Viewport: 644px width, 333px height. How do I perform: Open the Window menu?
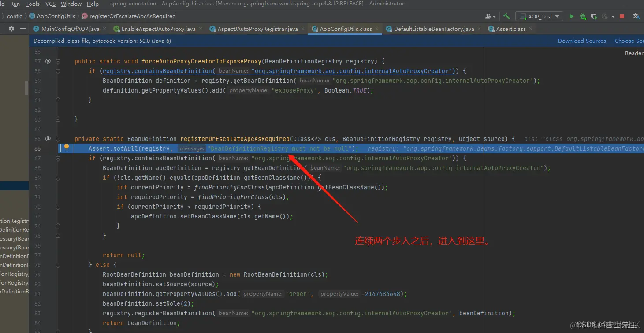(x=71, y=4)
